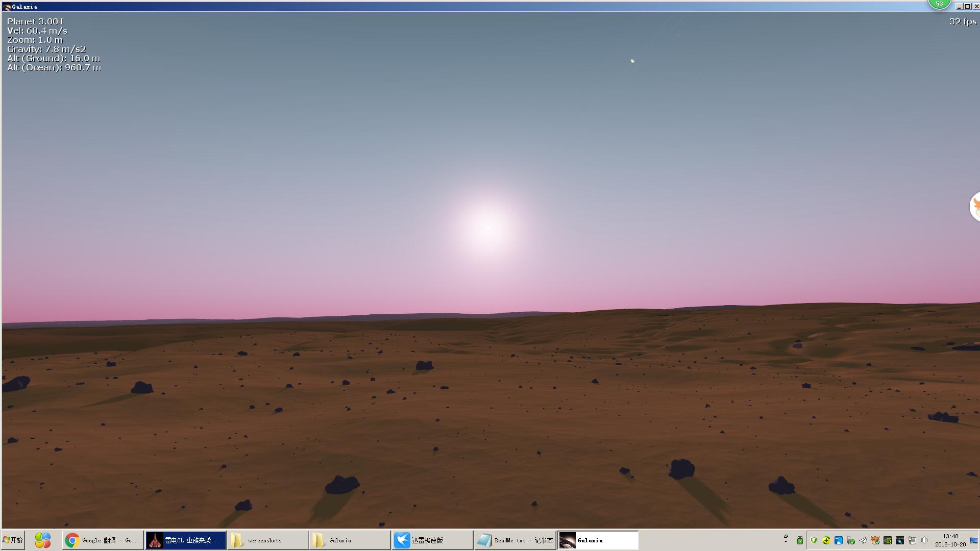Open Galaxia folder taskbar item
Image resolution: width=980 pixels, height=551 pixels.
tap(349, 540)
